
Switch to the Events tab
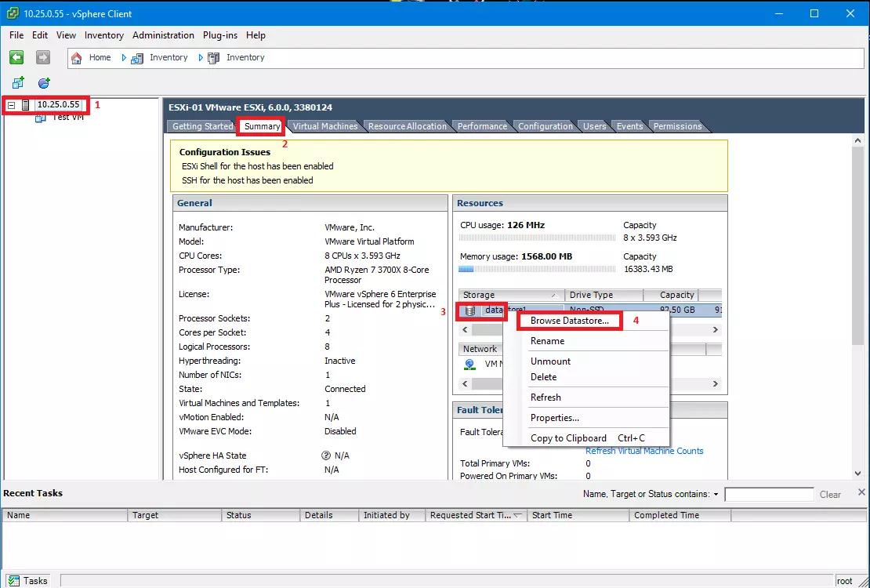pyautogui.click(x=629, y=126)
